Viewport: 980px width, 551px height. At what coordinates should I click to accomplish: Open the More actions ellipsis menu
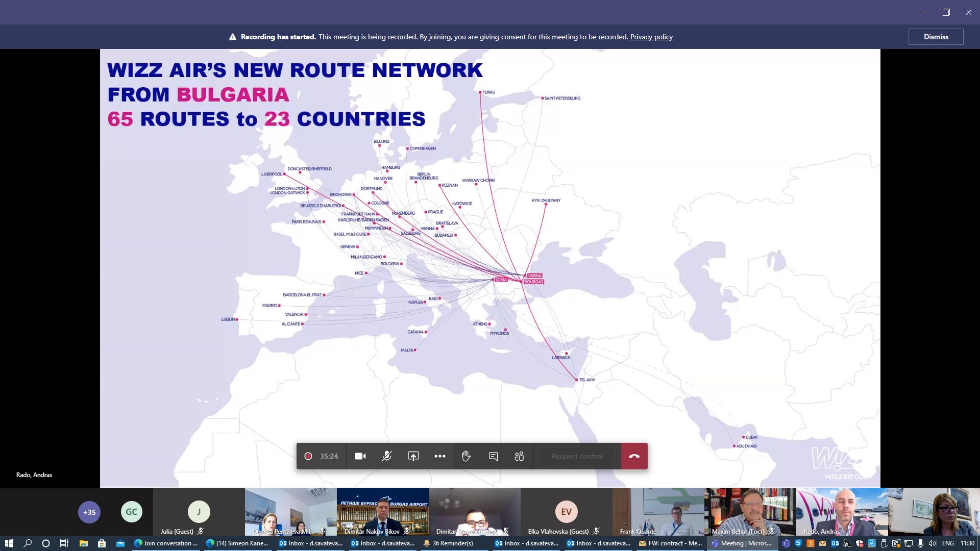[440, 456]
